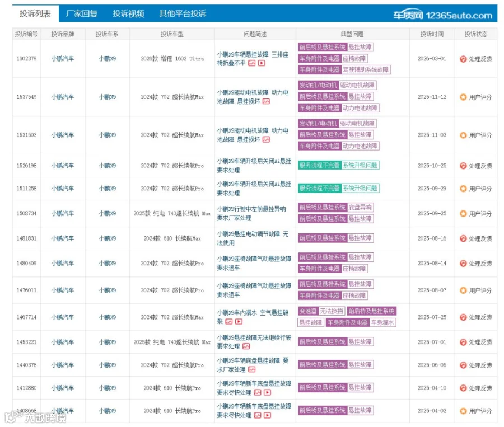504x427 pixels.
Task: Open image icon in complaint 1440378 description
Action: point(252,369)
